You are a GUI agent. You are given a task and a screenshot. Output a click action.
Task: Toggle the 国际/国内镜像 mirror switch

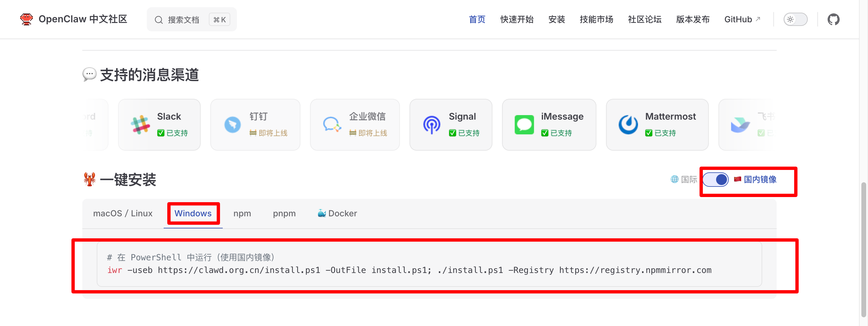point(716,180)
